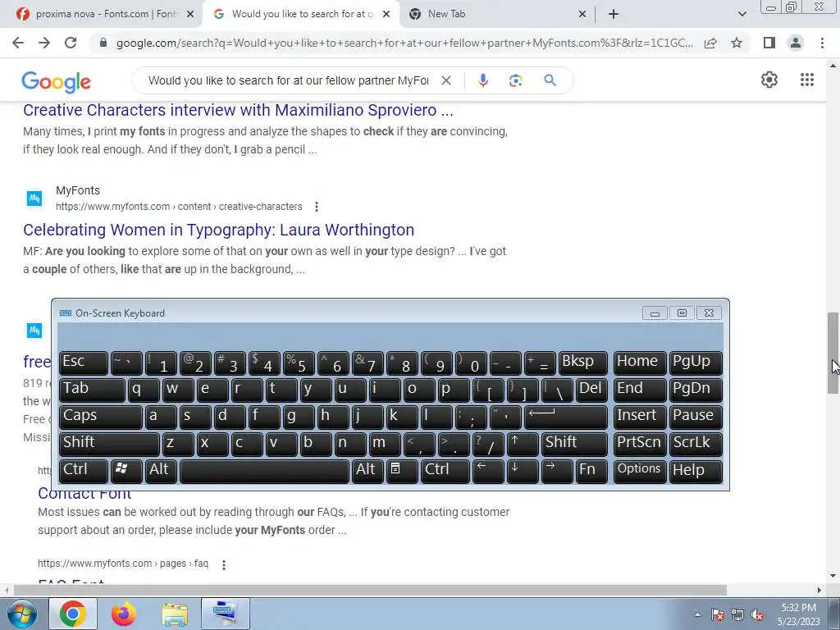Click MyFonts favicon beside Laura Worthington result
This screenshot has width=840, height=630.
(x=34, y=199)
